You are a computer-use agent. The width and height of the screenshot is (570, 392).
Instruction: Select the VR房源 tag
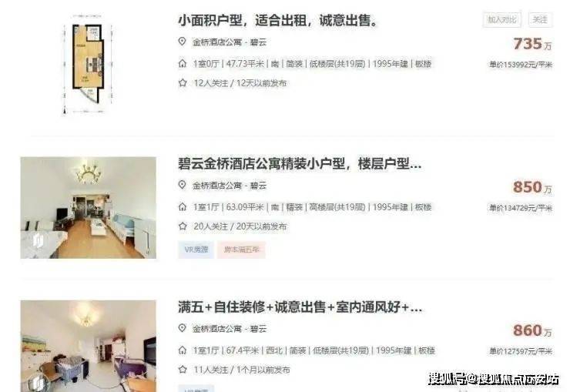(196, 250)
